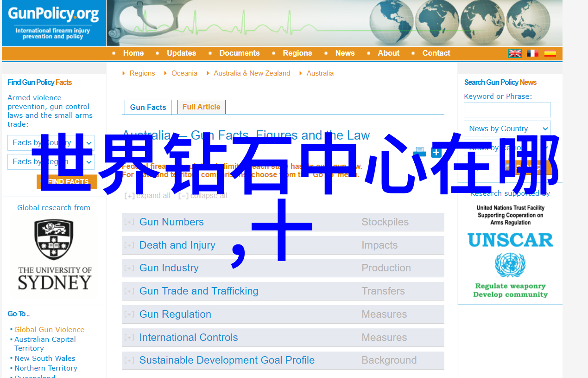Open News in the orange navigation bar
This screenshot has height=378, width=588.
[345, 53]
